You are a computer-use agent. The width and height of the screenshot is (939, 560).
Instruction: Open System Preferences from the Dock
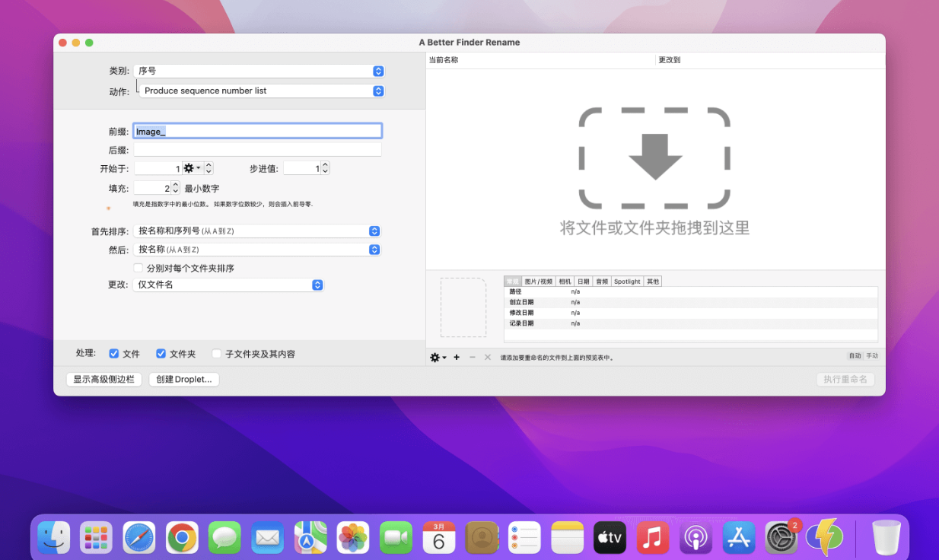(x=781, y=537)
